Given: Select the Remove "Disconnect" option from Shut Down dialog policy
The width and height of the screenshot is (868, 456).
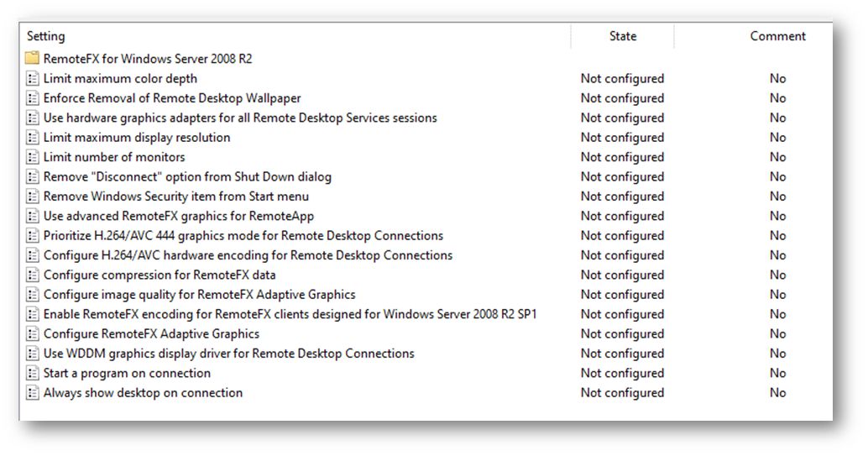Looking at the screenshot, I should click(187, 177).
